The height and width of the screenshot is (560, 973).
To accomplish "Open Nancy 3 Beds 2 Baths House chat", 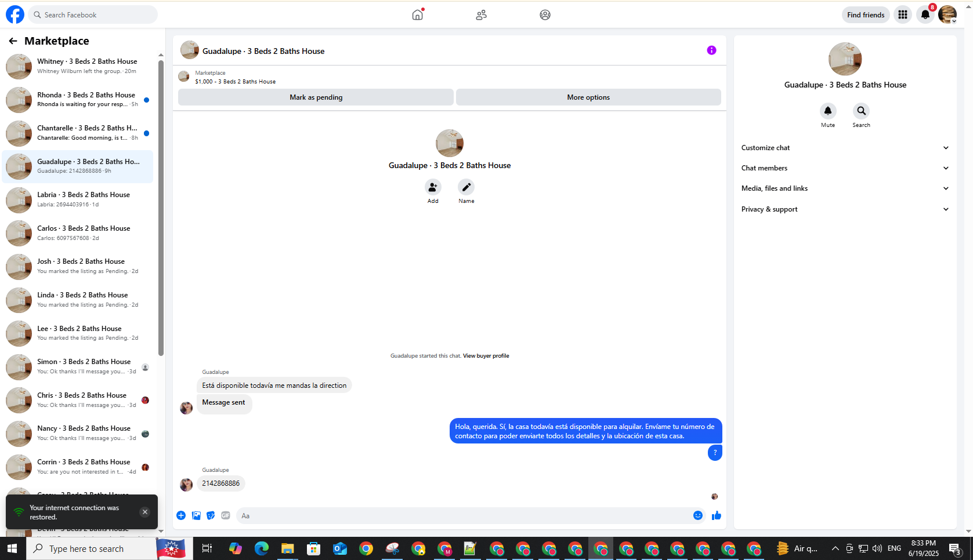I will pyautogui.click(x=78, y=433).
